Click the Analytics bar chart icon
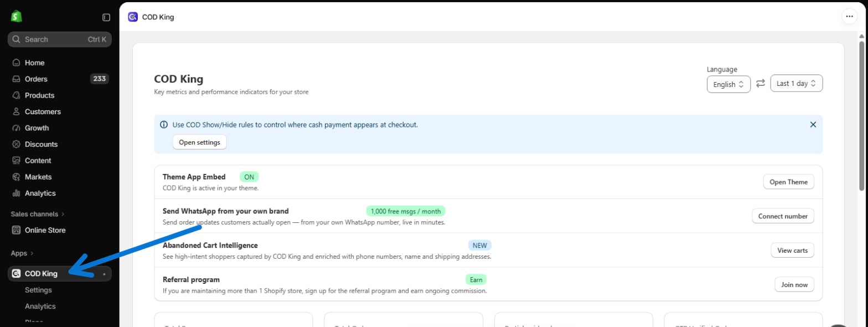Screen dimensions: 868x327 point(16,193)
